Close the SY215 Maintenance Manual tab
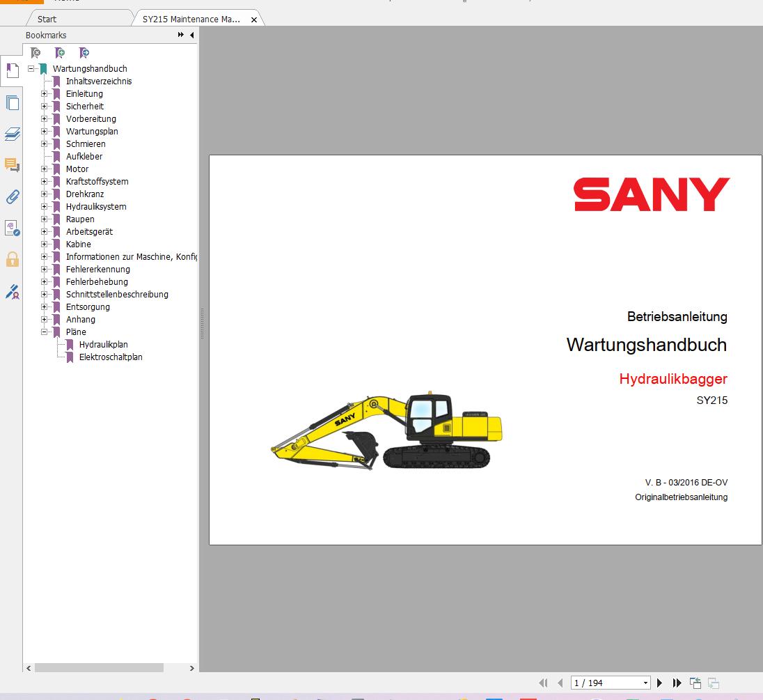 (254, 20)
